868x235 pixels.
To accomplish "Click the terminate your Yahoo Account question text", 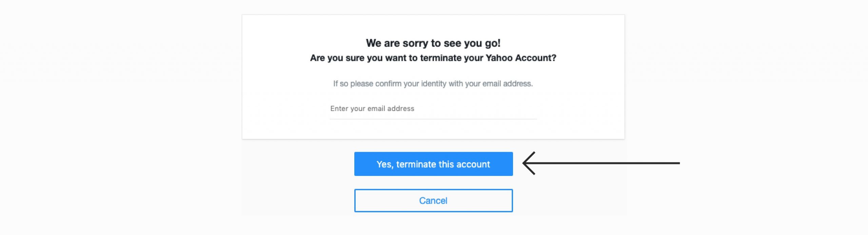I will click(434, 58).
